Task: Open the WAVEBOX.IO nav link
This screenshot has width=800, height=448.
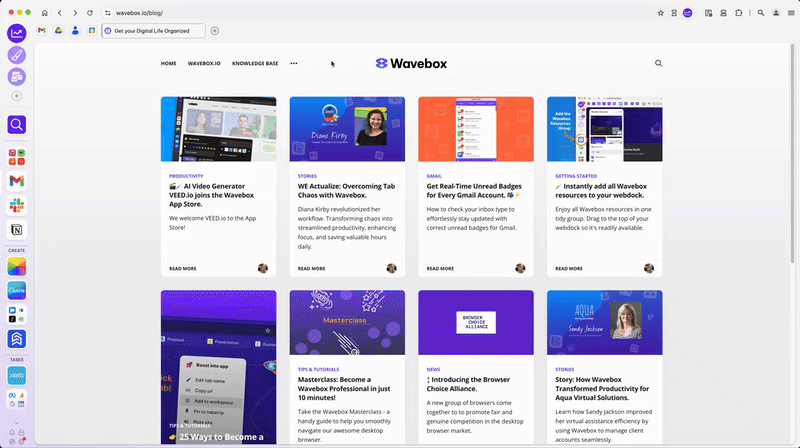Action: 204,63
